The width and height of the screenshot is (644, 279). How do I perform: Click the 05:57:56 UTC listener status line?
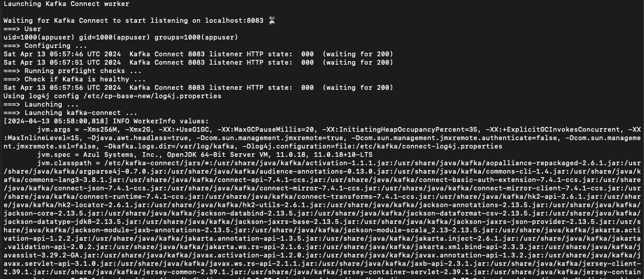tap(198, 87)
